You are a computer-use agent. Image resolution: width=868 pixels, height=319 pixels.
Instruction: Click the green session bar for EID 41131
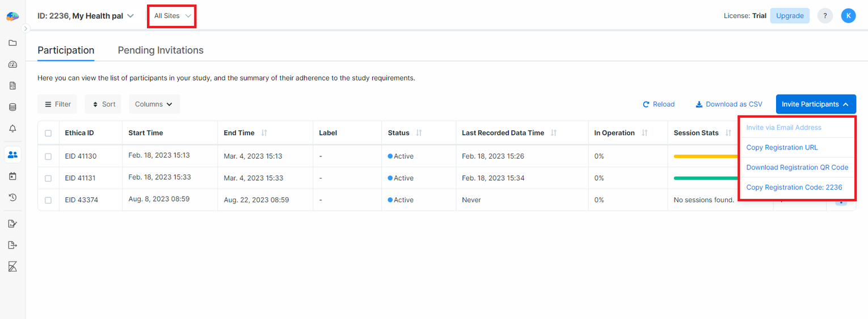pos(706,178)
